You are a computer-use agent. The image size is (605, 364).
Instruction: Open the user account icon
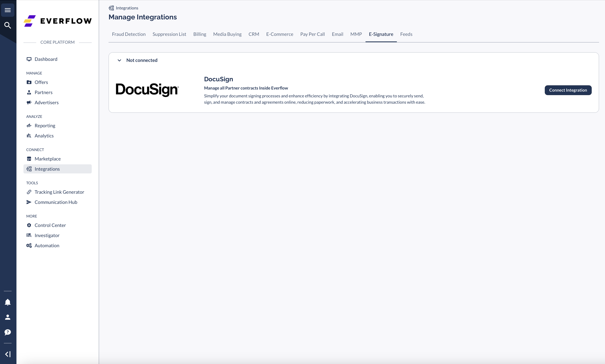pyautogui.click(x=8, y=317)
